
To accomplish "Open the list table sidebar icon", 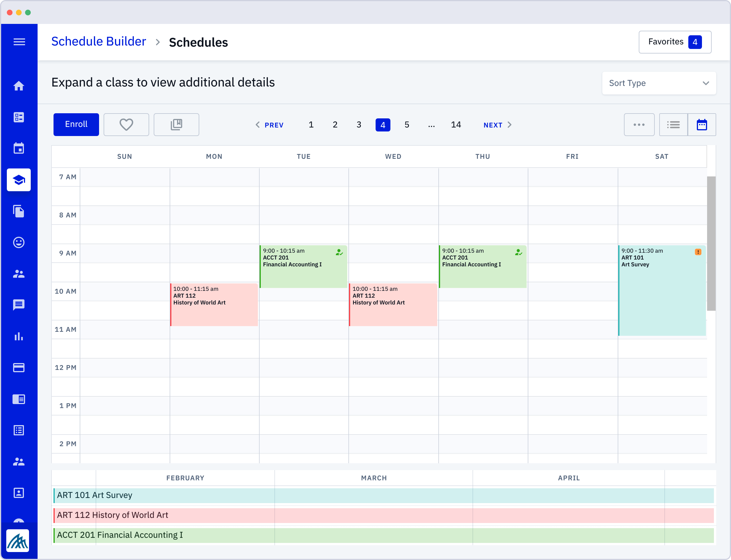I will click(x=19, y=430).
